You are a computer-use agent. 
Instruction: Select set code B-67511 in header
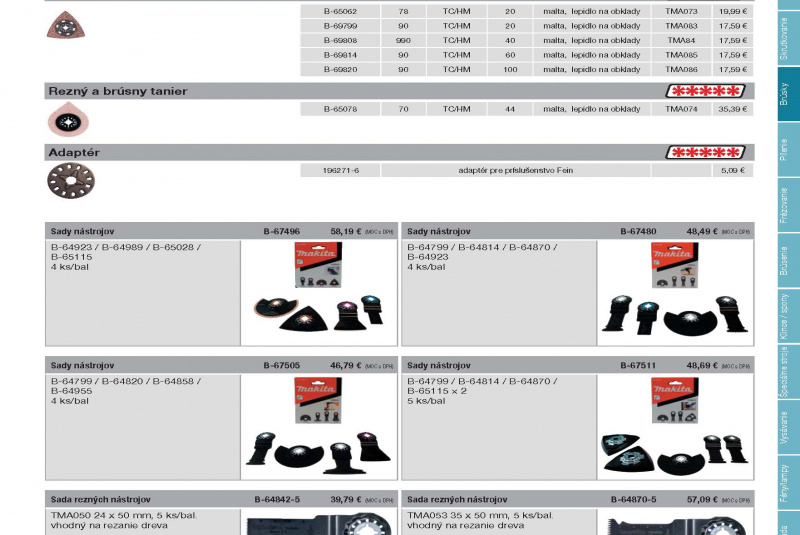tap(638, 366)
